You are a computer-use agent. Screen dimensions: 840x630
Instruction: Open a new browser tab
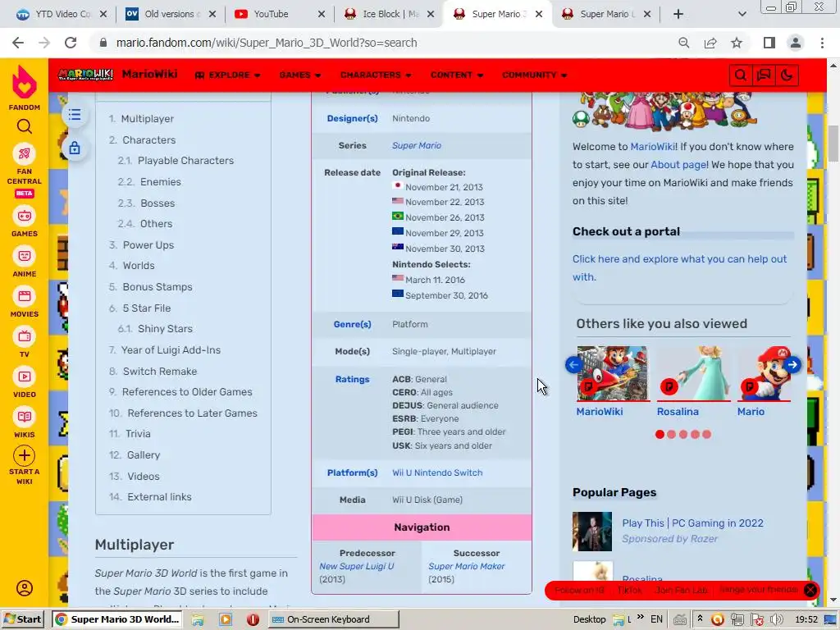678,14
